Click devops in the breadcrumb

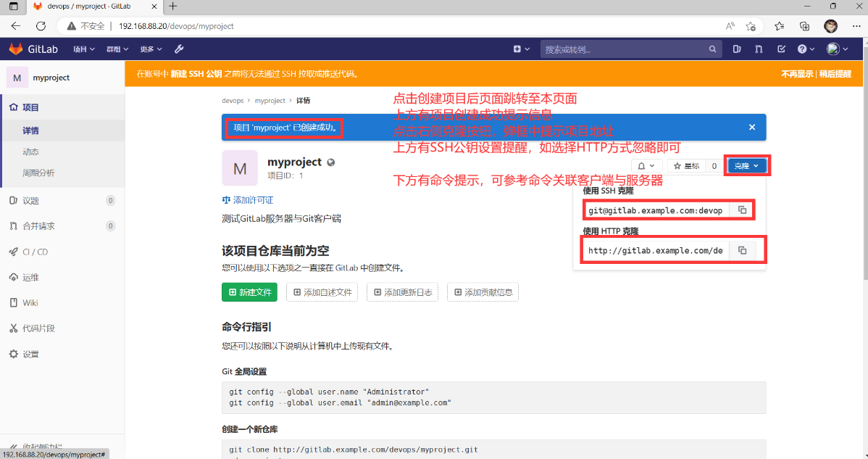pyautogui.click(x=233, y=101)
